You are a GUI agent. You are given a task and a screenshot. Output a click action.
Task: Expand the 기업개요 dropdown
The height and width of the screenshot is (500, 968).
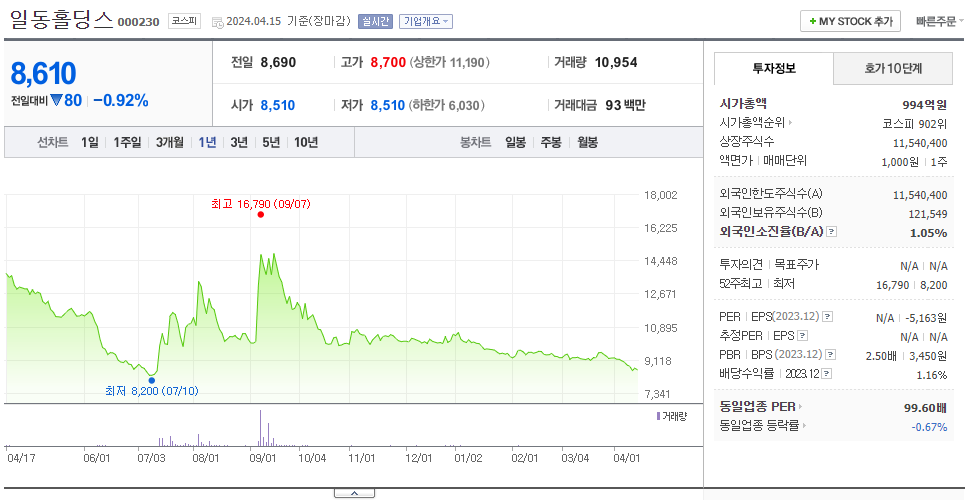pyautogui.click(x=426, y=22)
